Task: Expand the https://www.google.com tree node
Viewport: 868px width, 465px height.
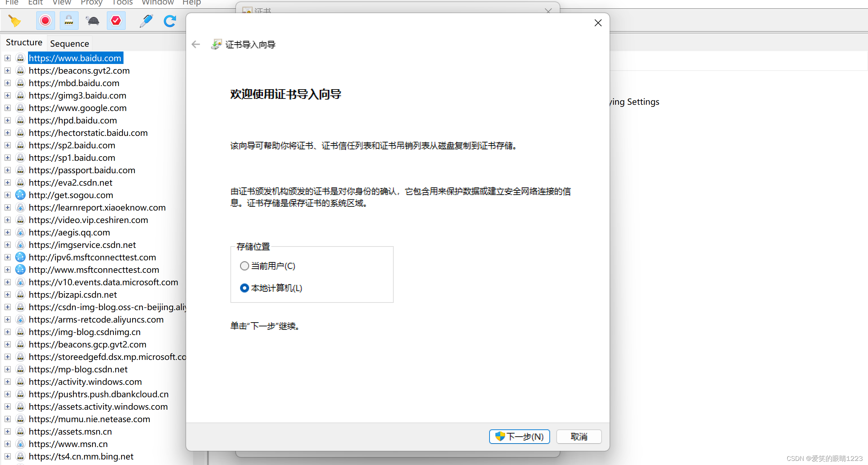Action: click(x=8, y=108)
